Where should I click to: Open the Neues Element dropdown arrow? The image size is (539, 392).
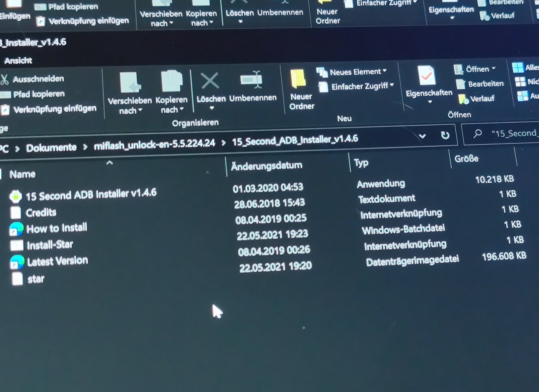click(385, 70)
